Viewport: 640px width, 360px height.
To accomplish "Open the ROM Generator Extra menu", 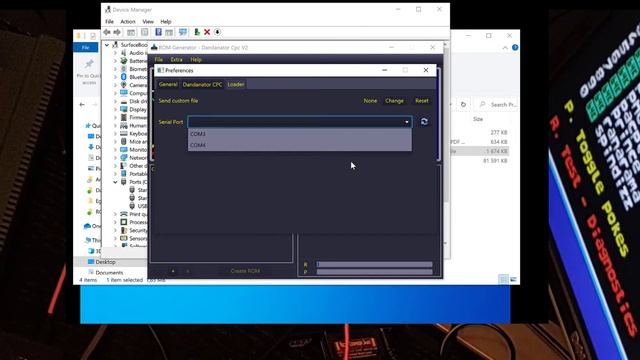I will pyautogui.click(x=176, y=60).
